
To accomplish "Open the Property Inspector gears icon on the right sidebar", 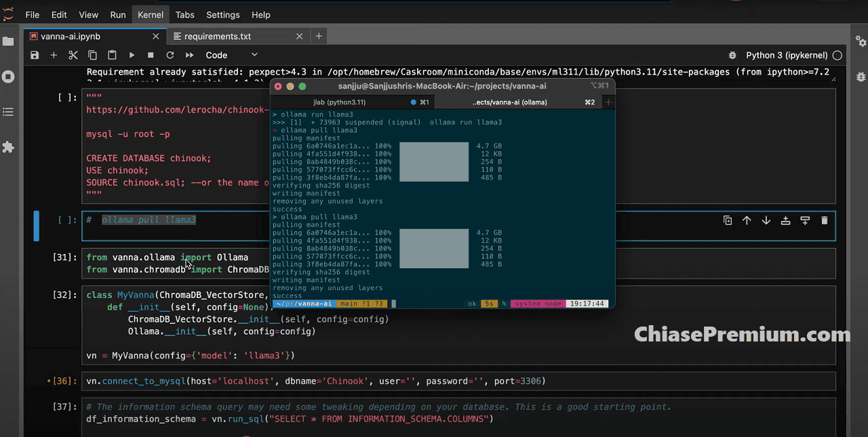I will (x=861, y=41).
